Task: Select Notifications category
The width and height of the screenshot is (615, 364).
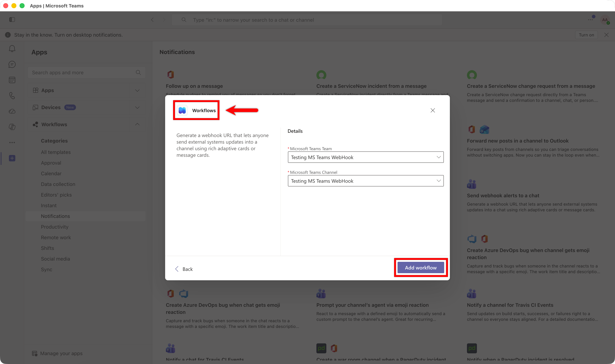Action: [x=85, y=216]
